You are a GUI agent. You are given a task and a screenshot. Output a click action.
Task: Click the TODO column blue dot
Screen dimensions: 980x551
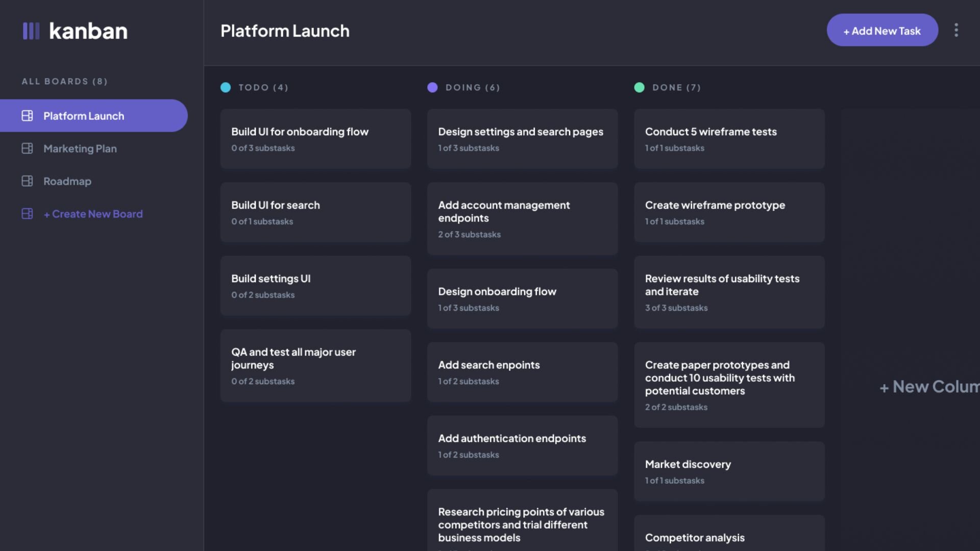pyautogui.click(x=226, y=87)
